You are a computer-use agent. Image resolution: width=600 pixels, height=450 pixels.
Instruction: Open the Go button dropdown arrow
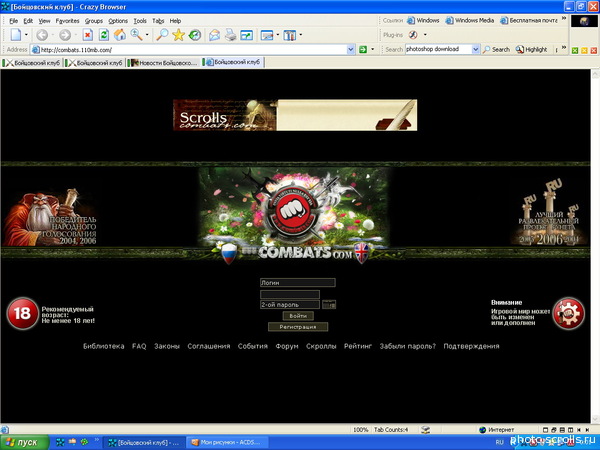point(373,49)
